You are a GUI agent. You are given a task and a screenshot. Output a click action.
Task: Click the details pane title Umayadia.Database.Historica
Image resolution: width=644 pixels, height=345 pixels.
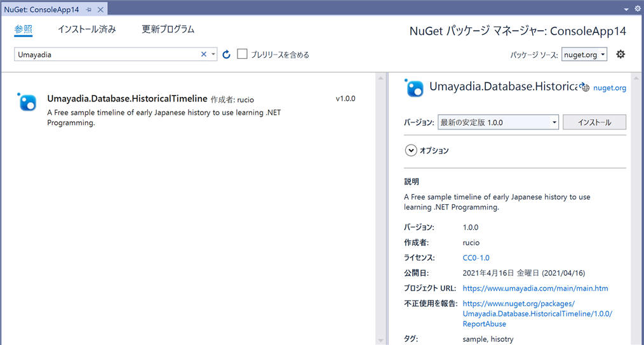[x=503, y=86]
